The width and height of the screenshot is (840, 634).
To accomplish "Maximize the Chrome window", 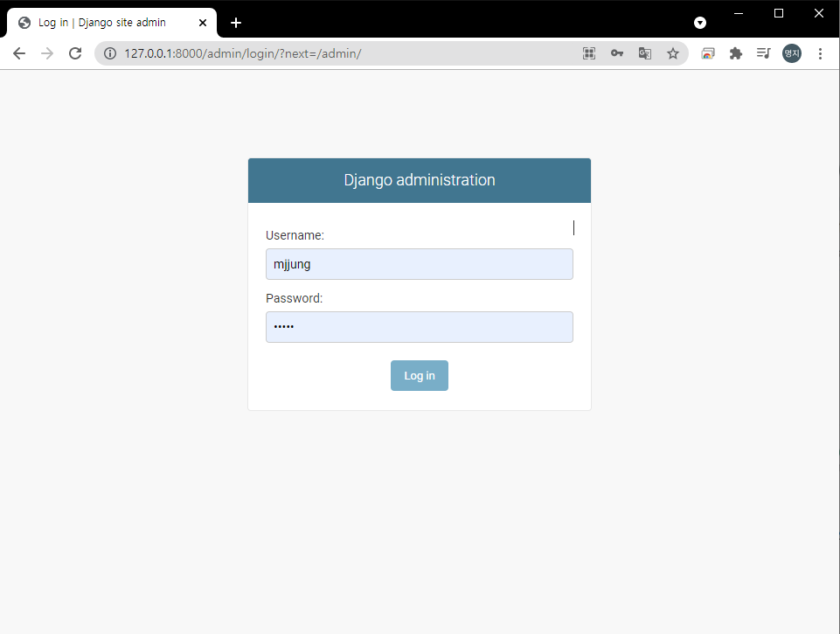I will tap(779, 13).
